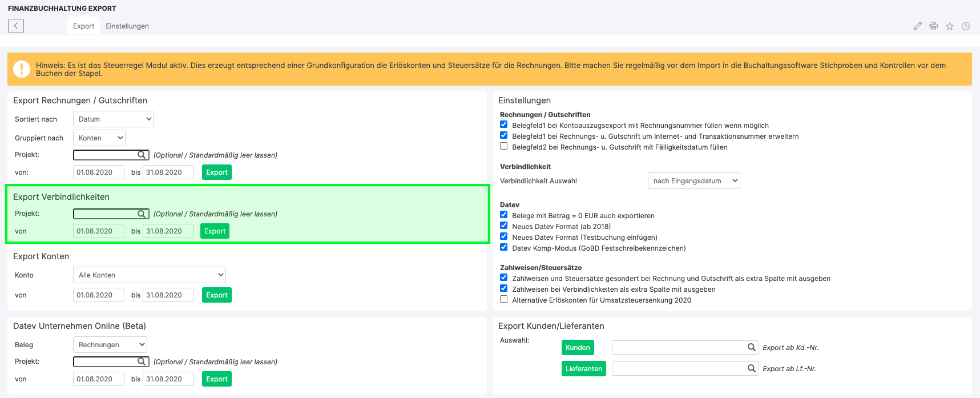Viewport: 980px width, 398px height.
Task: Uncheck Datev Komp-Modus checkbox
Action: [503, 247]
